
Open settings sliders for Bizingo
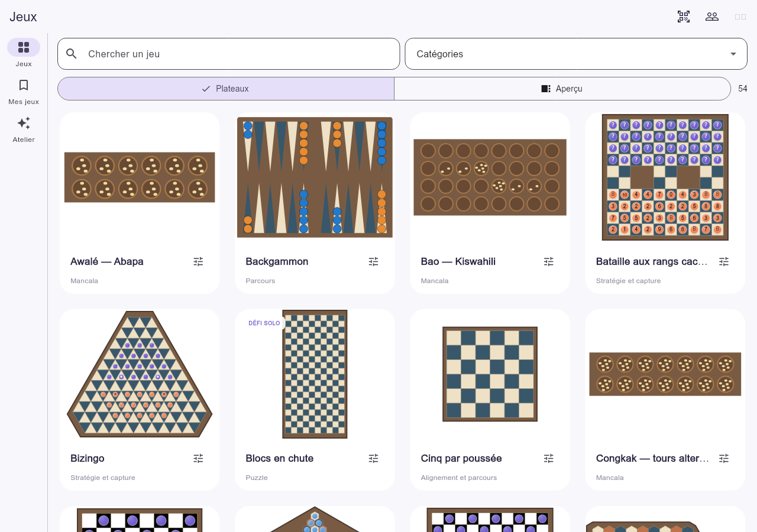198,458
